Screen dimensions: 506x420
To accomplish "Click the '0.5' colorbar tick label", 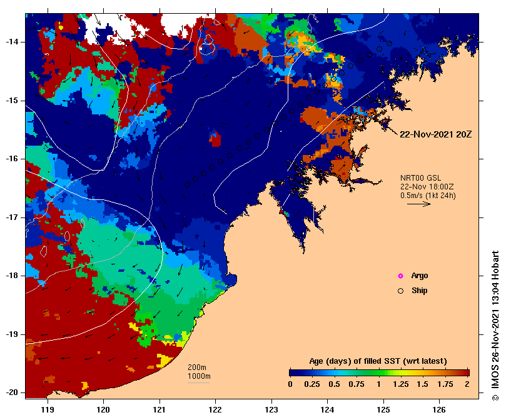I will (335, 384).
